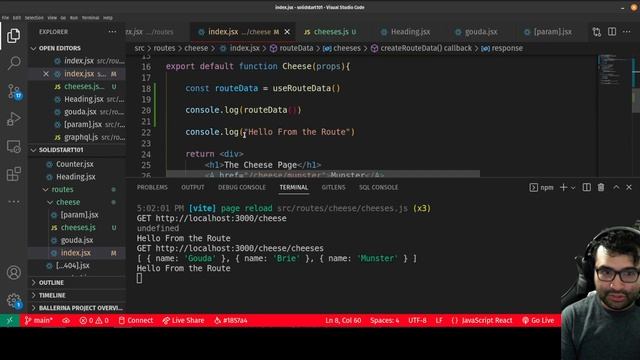Screen dimensions: 640x360
Task: Change the LF end-of-line sequence
Action: point(439,321)
